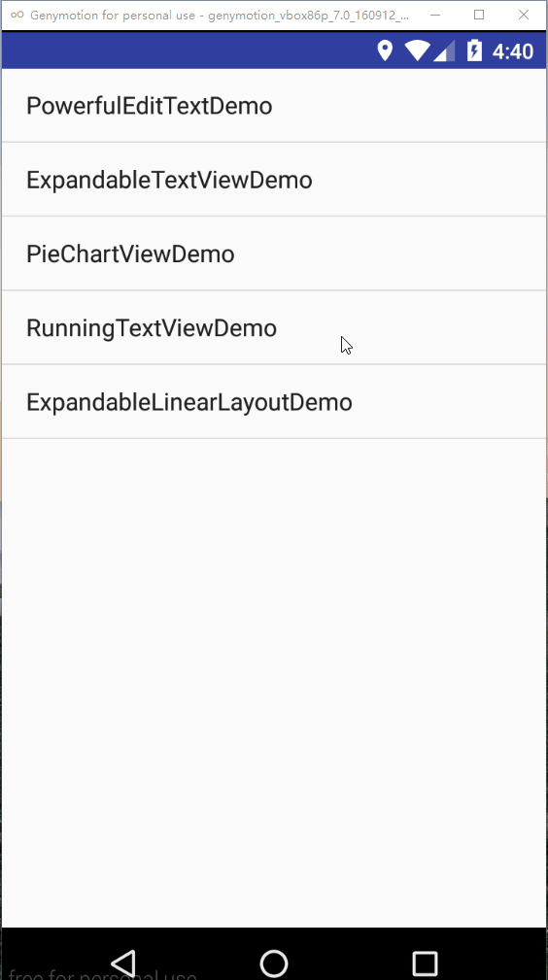The width and height of the screenshot is (548, 980).
Task: Tap the cellular signal strength icon
Action: pos(444,51)
